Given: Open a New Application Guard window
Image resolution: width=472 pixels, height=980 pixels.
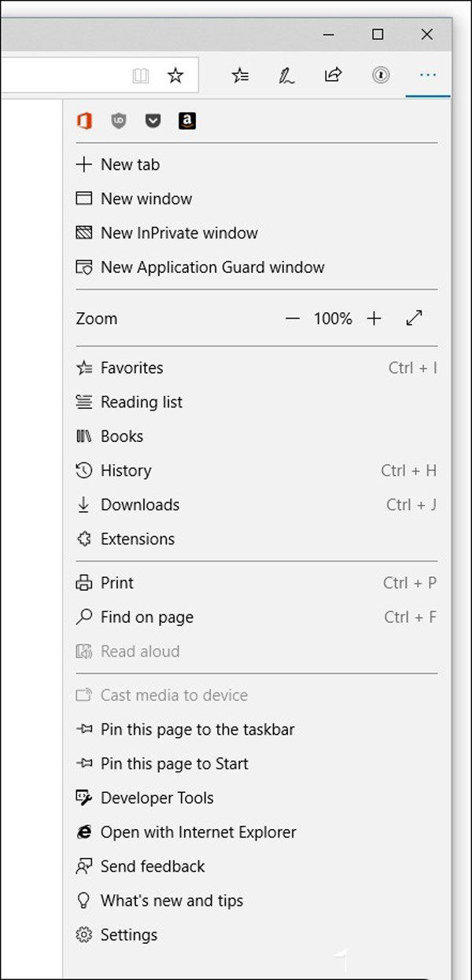Looking at the screenshot, I should point(212,267).
